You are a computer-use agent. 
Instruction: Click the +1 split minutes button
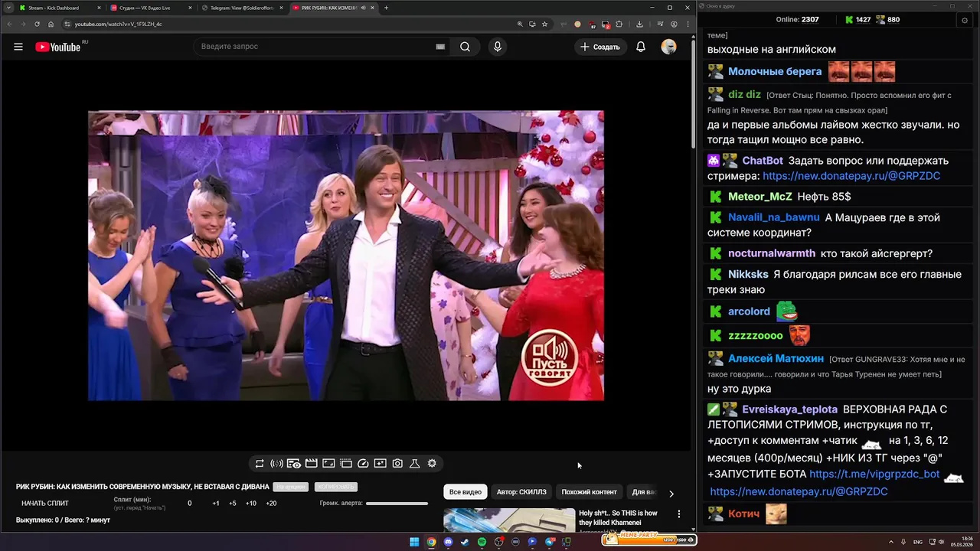click(x=216, y=504)
